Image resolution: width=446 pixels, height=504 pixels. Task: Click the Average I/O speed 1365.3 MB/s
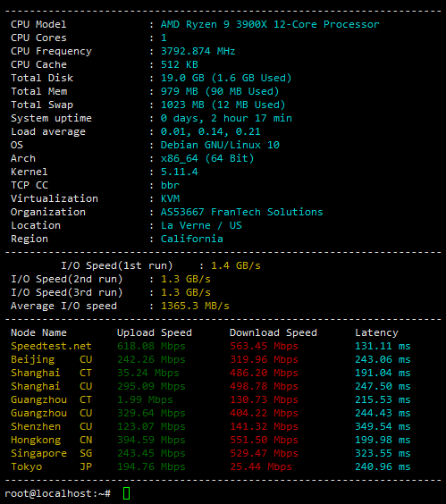click(195, 306)
